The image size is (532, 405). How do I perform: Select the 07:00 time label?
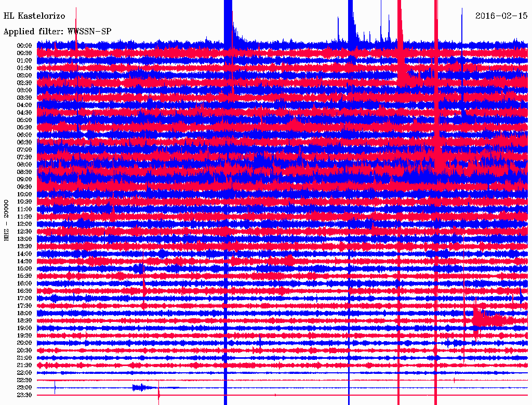[24, 150]
